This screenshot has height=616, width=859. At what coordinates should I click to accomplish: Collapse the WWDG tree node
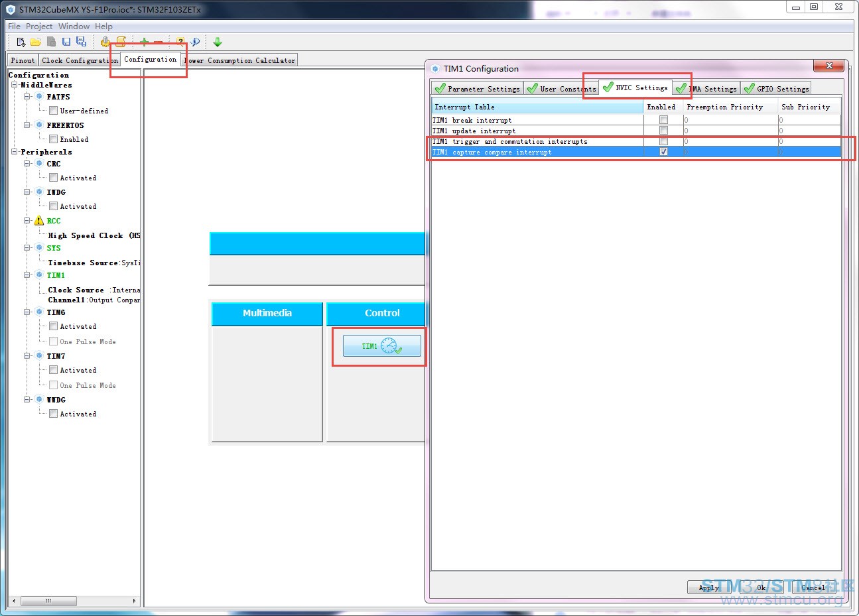click(27, 400)
